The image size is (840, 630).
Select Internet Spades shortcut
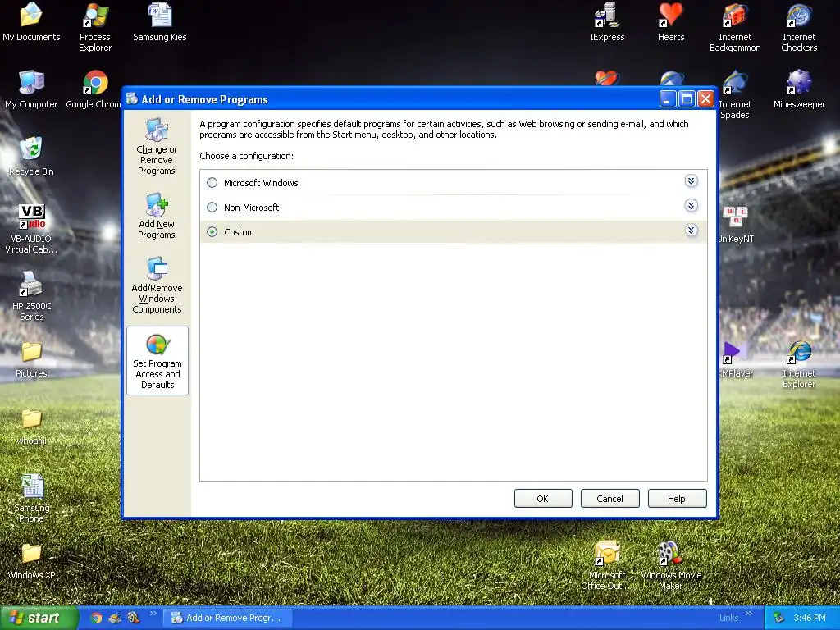point(735,95)
